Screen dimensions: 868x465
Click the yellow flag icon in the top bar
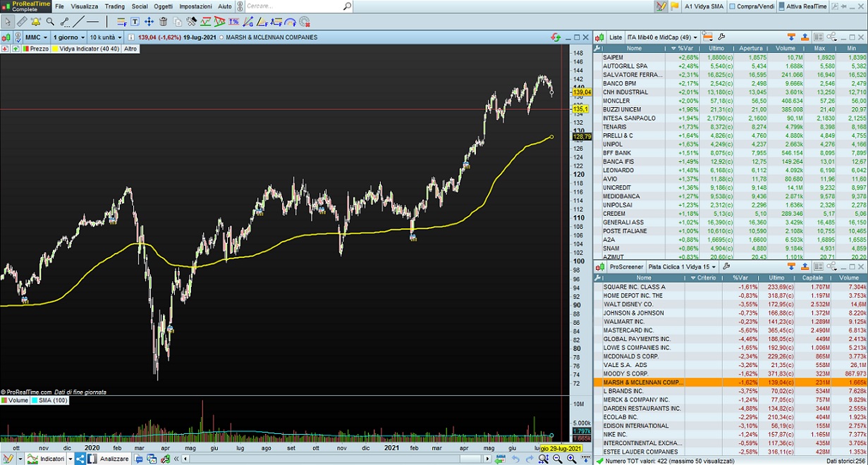676,6
